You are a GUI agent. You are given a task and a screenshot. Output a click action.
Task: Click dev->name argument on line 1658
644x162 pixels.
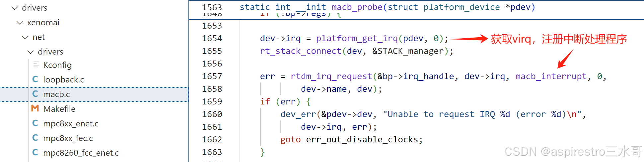point(324,89)
